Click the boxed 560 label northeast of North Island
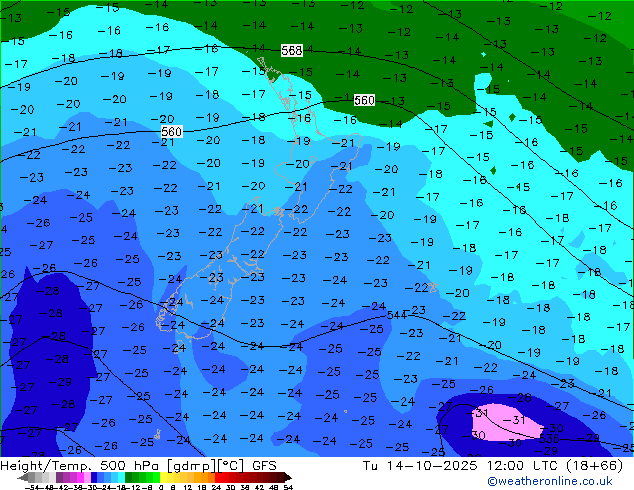This screenshot has width=634, height=490. pos(364,100)
